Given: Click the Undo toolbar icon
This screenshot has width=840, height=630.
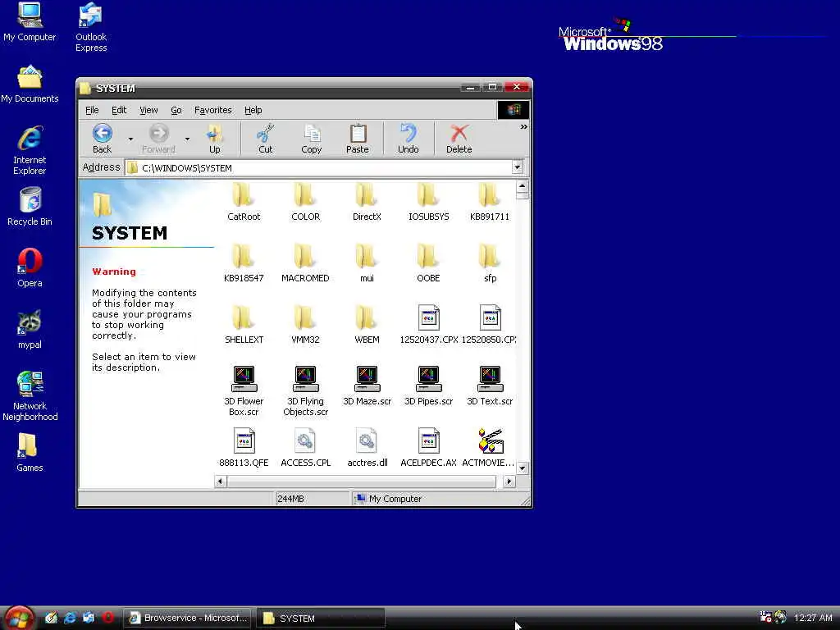Looking at the screenshot, I should 409,139.
